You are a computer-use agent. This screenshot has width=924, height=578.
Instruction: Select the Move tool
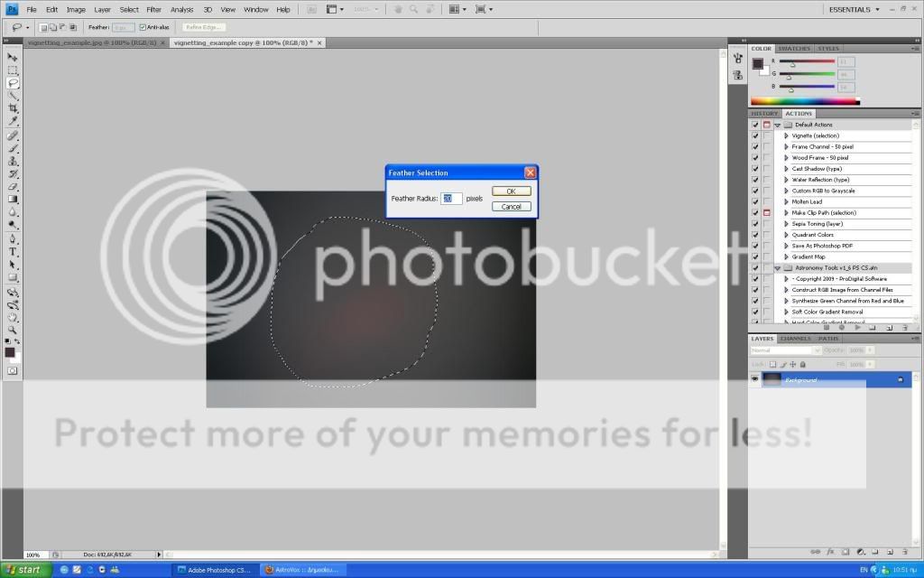pos(13,57)
